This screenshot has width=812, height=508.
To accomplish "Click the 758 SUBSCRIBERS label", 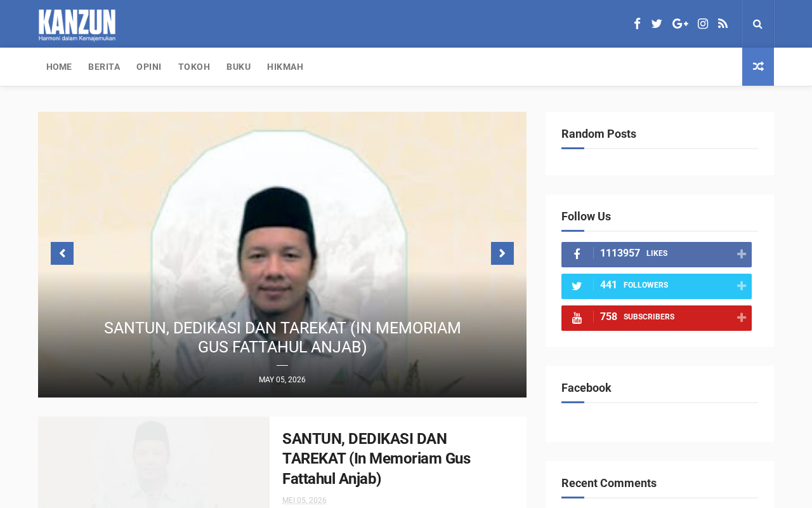I will coord(637,317).
